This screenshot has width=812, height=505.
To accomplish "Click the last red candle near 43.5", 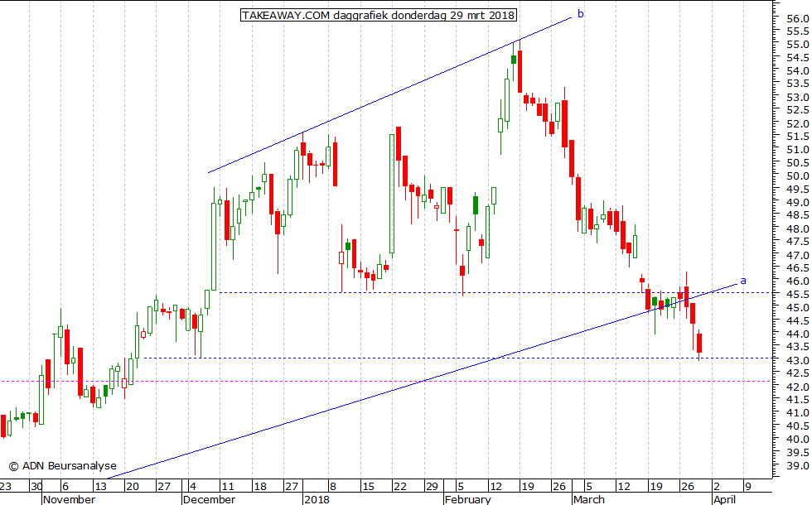I will (x=699, y=344).
